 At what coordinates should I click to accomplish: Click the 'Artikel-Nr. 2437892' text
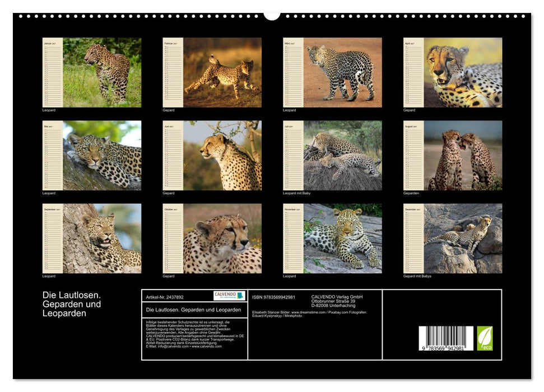tap(165, 297)
